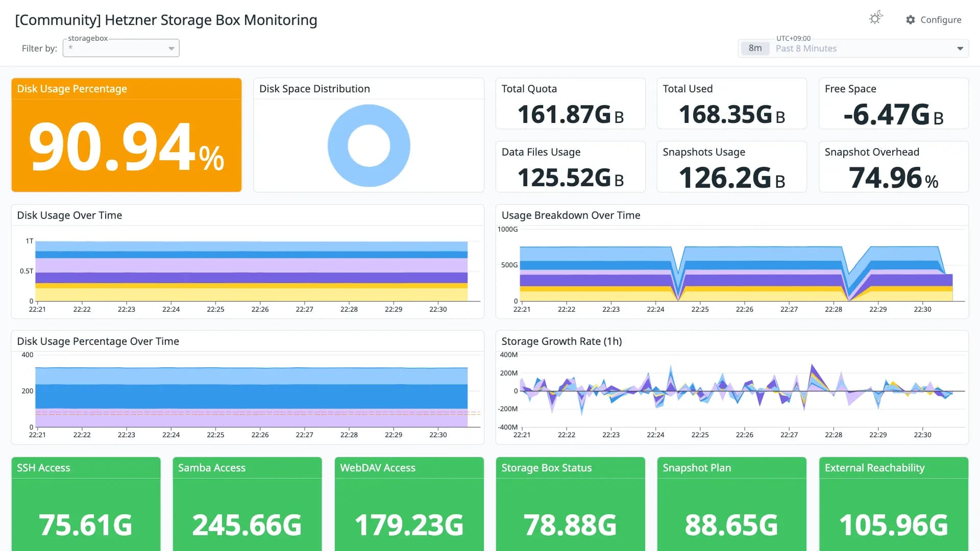Click the Samba Access value 245.66G
This screenshot has width=980, height=551.
(247, 525)
